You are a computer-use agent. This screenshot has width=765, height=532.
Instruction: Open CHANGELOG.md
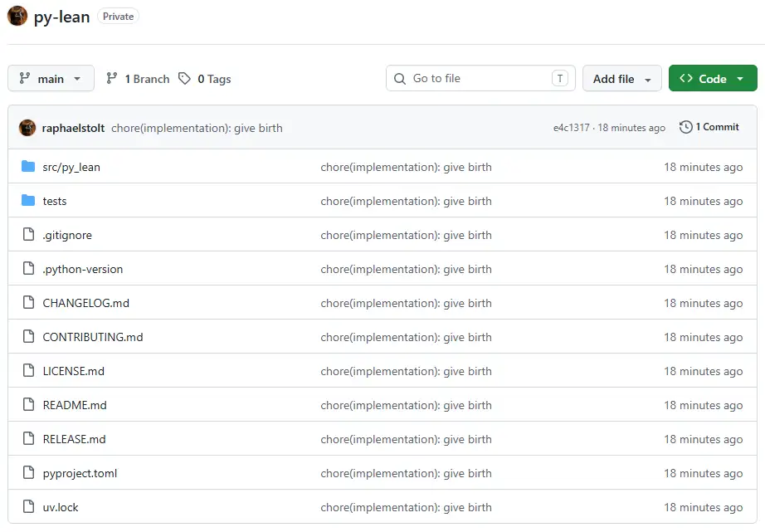pos(85,303)
